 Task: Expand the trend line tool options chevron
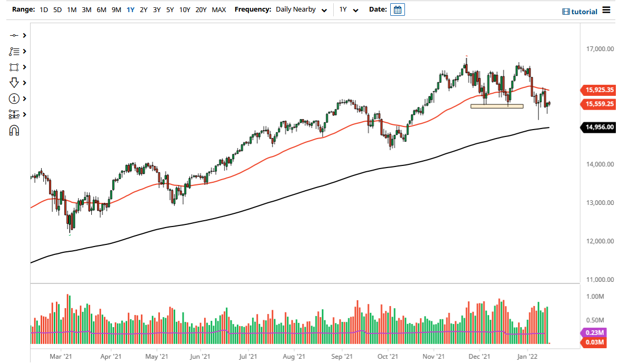[x=24, y=35]
